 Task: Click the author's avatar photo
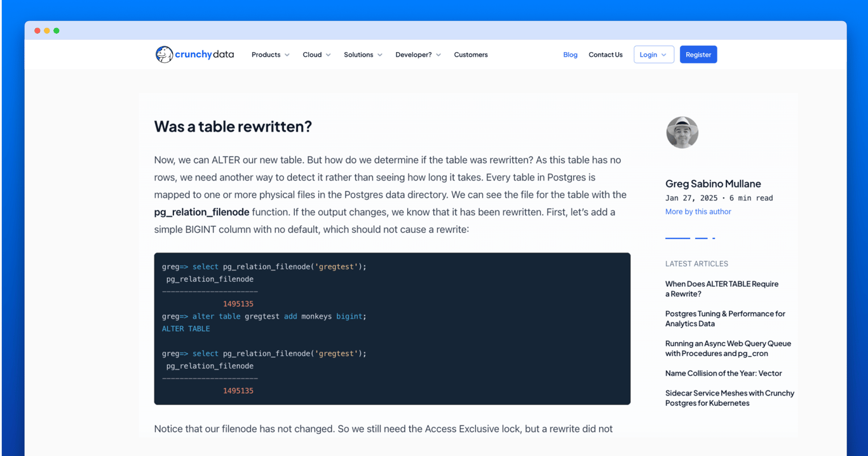pos(682,132)
